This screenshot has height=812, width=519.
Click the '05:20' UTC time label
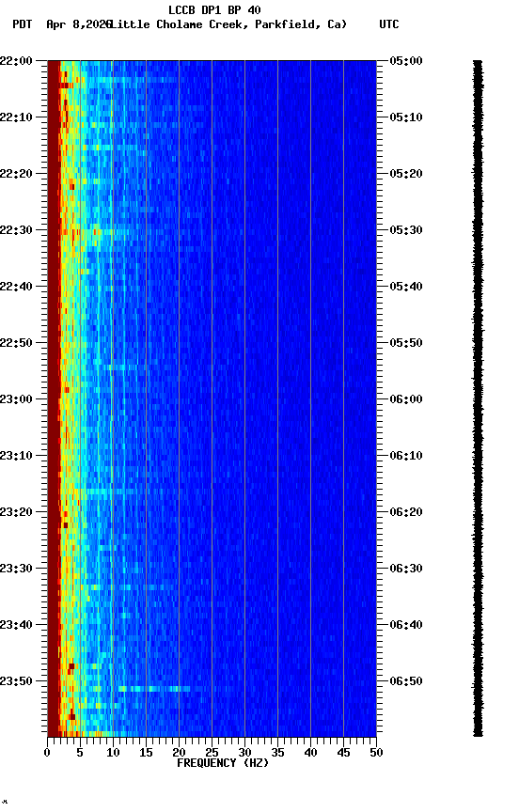tap(406, 174)
